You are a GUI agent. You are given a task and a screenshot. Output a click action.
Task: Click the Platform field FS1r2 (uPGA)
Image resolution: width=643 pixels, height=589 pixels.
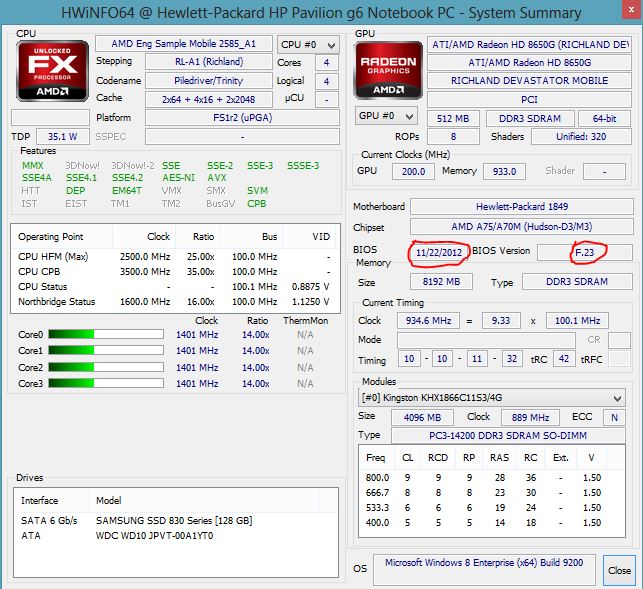pyautogui.click(x=242, y=118)
